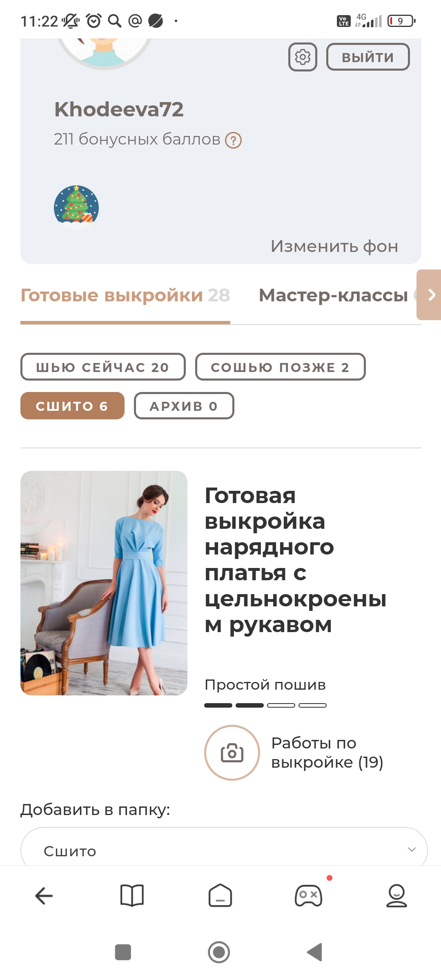Click the 'Изменить фон' link
The width and height of the screenshot is (441, 980).
[x=334, y=246]
